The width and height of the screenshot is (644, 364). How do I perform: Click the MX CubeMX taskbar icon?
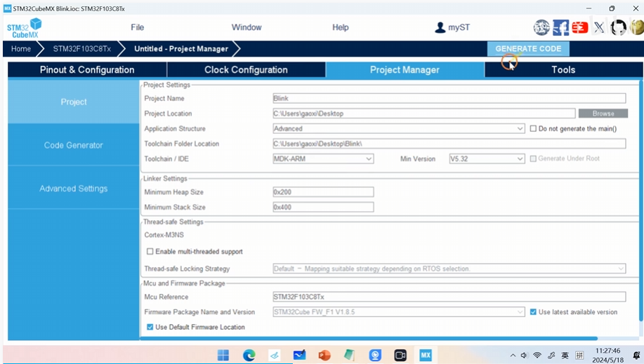426,355
